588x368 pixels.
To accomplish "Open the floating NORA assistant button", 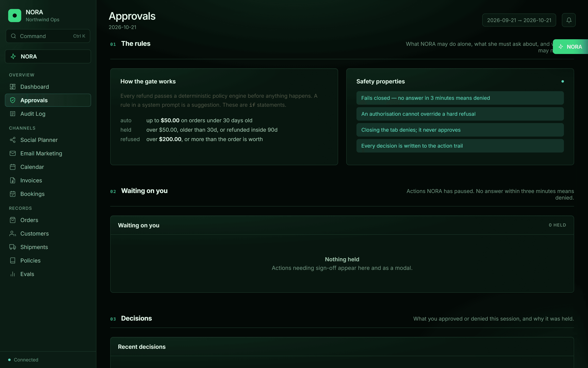I will tap(570, 46).
